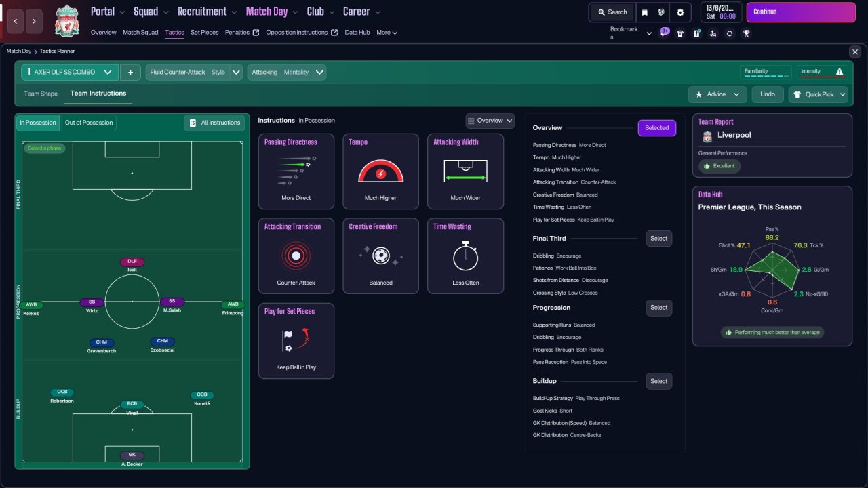Toggle the Selected overview filter
This screenshot has width=868, height=488.
tap(656, 128)
